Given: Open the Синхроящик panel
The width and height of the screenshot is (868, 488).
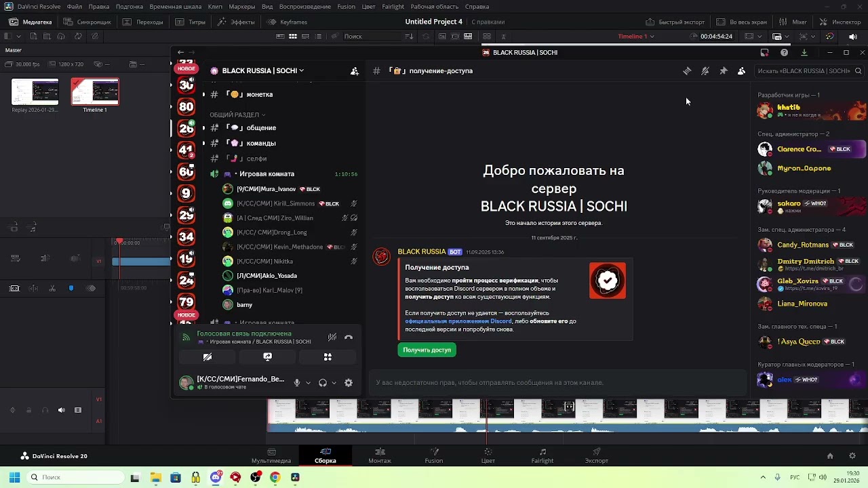Looking at the screenshot, I should (x=87, y=22).
